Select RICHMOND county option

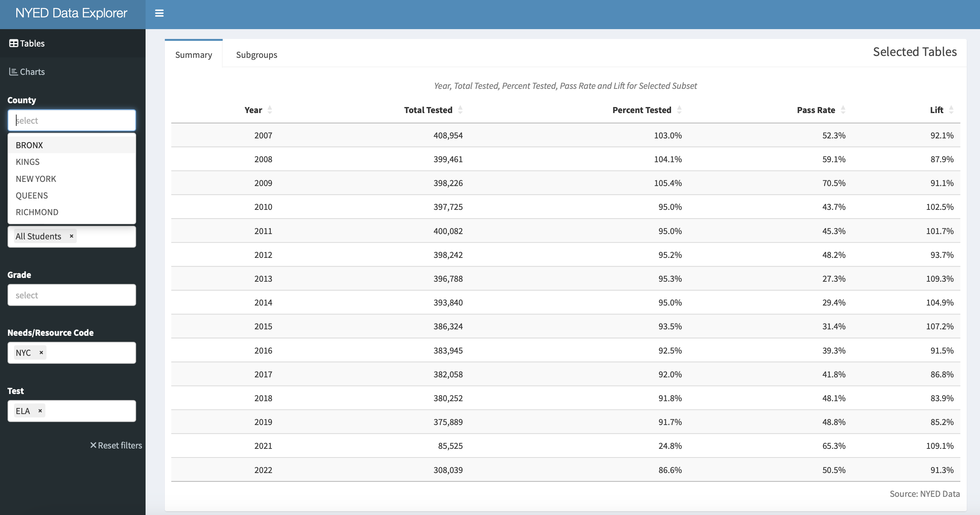pyautogui.click(x=37, y=212)
